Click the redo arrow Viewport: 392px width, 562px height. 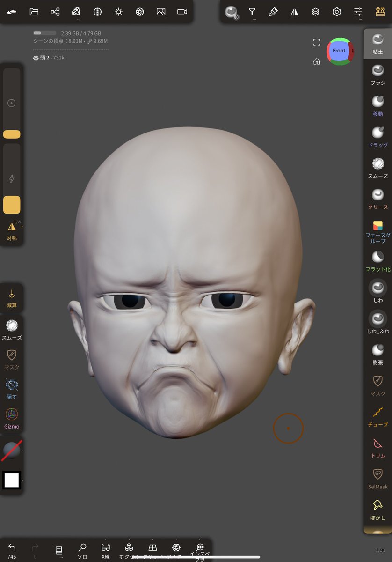35,551
